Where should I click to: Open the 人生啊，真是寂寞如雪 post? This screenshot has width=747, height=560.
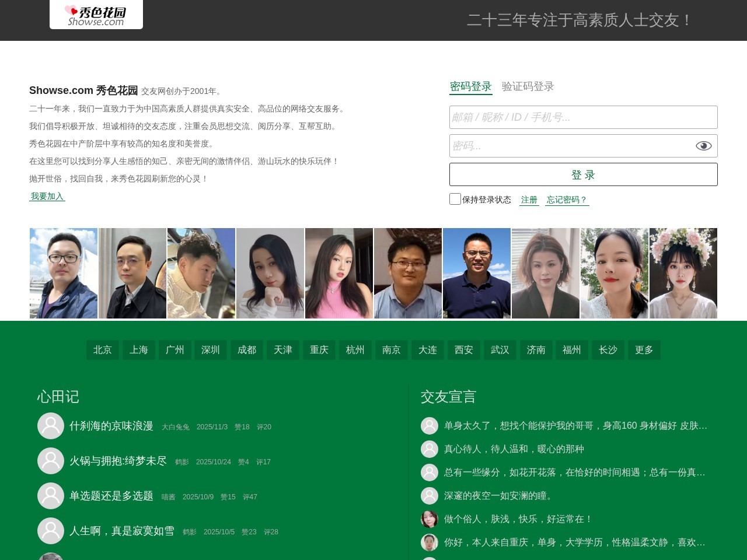(122, 531)
